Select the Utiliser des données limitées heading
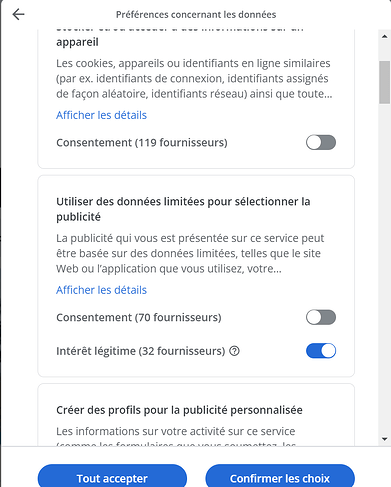The width and height of the screenshot is (391, 487). [x=183, y=209]
